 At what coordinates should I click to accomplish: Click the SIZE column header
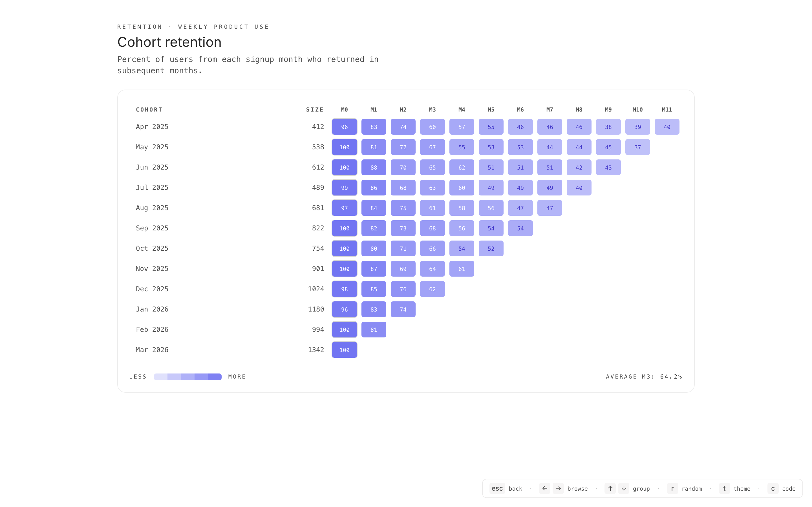pos(315,110)
